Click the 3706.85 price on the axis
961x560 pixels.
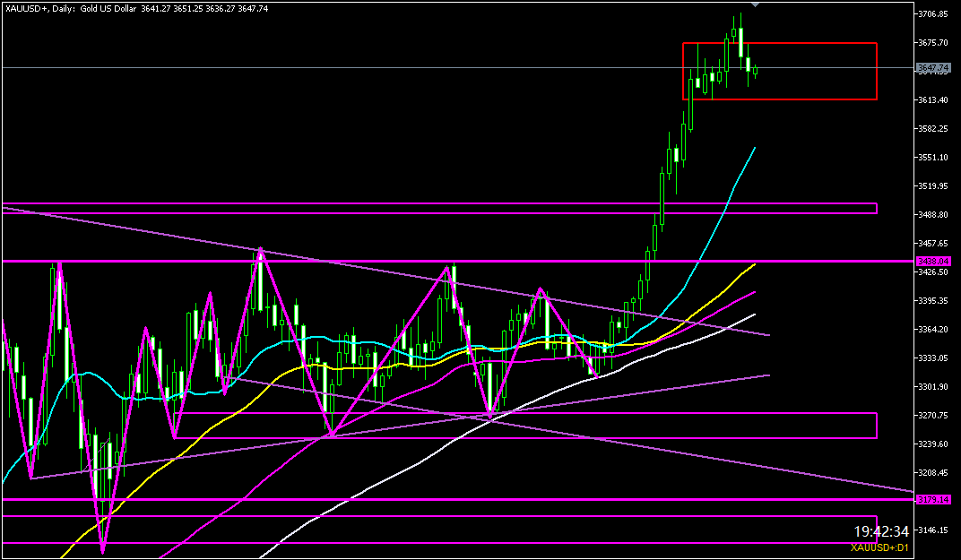tap(933, 14)
